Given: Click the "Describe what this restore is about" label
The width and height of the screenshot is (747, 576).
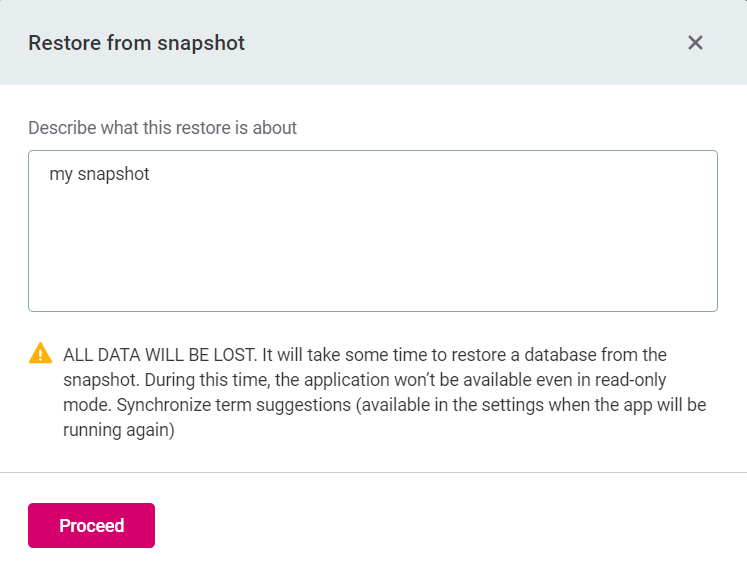Looking at the screenshot, I should coord(162,128).
